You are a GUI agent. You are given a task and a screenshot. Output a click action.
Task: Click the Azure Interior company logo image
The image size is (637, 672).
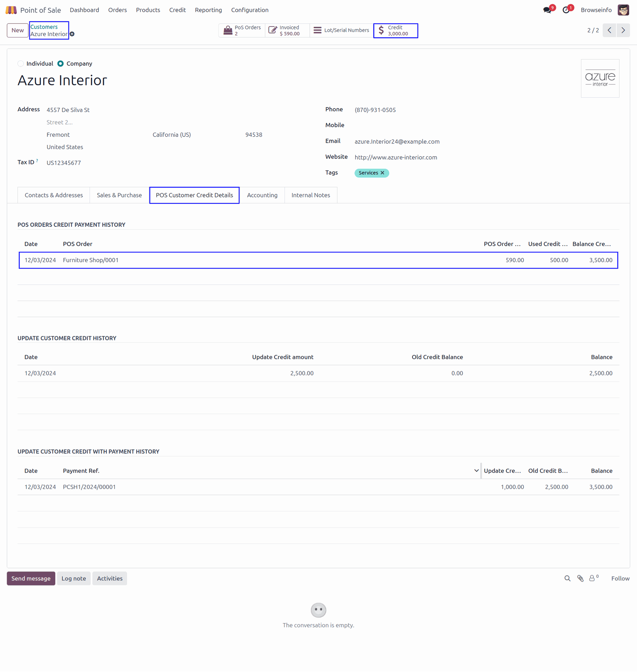600,78
